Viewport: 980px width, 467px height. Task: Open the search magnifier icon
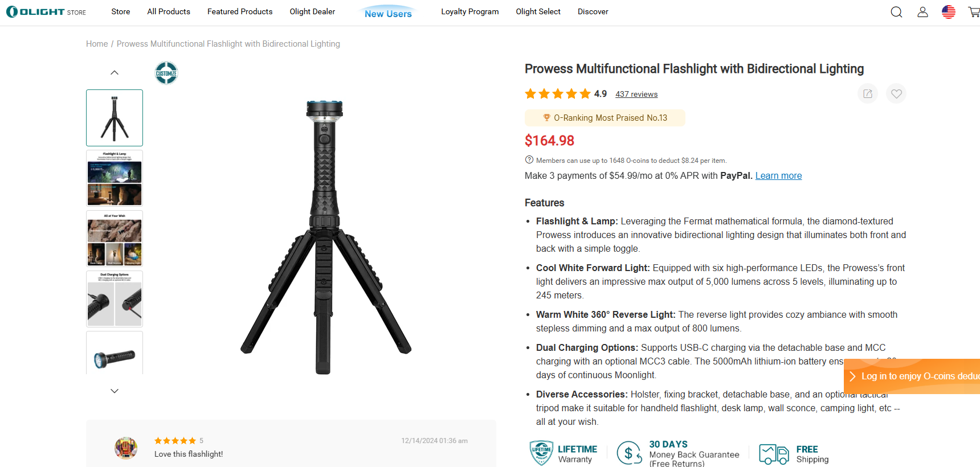tap(896, 12)
